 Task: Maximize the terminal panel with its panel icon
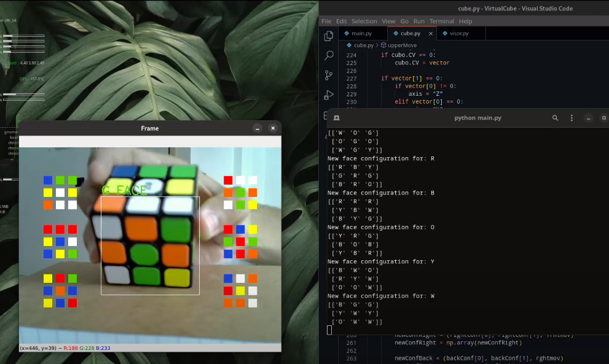[x=603, y=118]
